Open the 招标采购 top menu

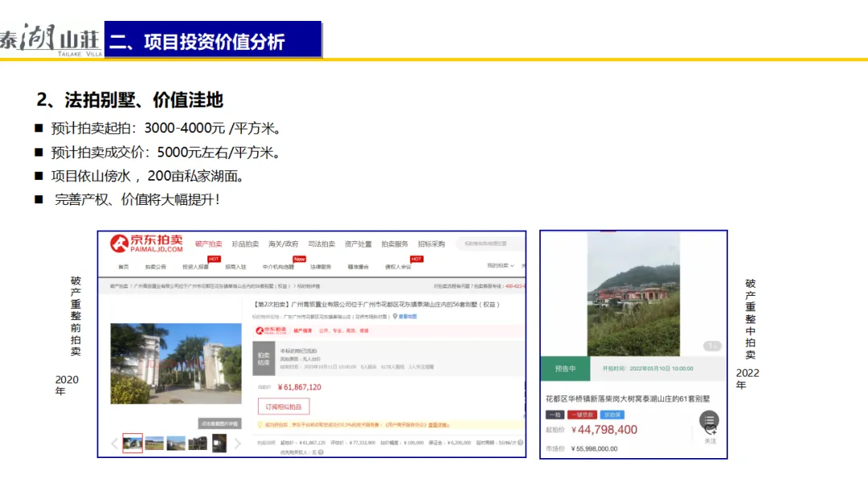[432, 244]
